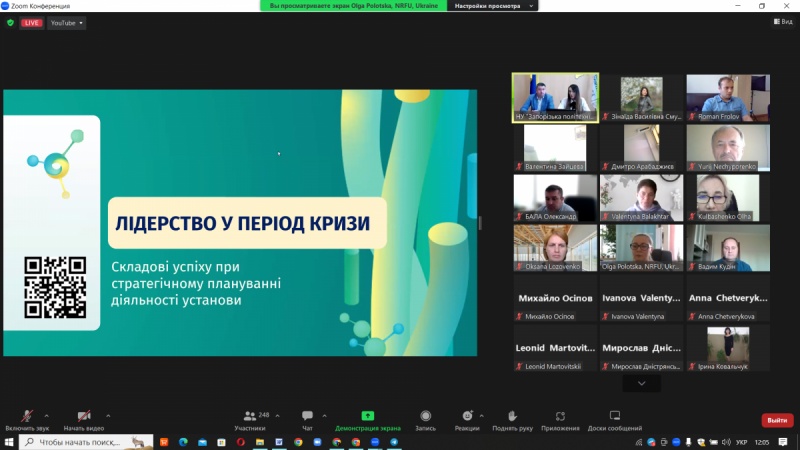Turn on camera with Начать видео
The width and height of the screenshot is (800, 450).
click(x=84, y=417)
